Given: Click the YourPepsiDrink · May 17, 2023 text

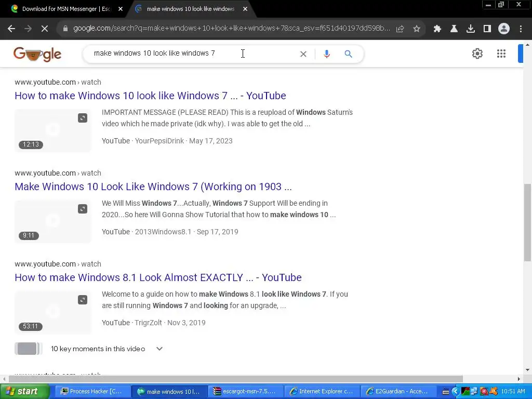Looking at the screenshot, I should click(x=183, y=141).
